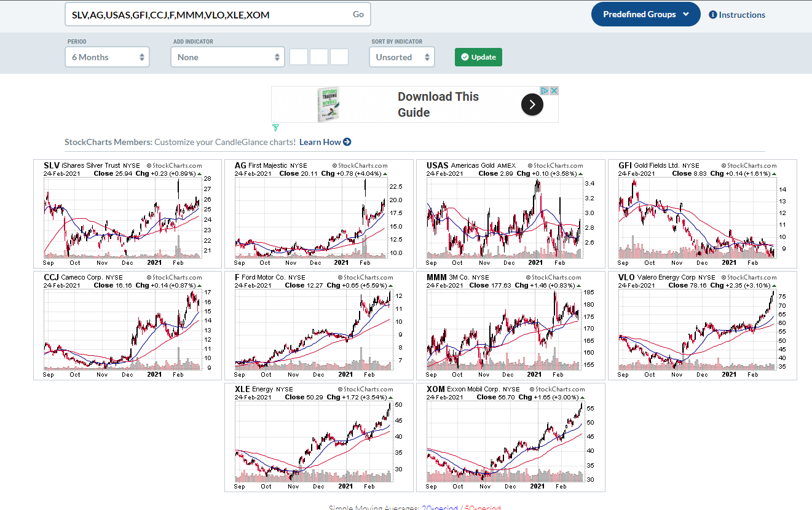The image size is (812, 510).
Task: Click the Instructions info icon
Action: click(x=713, y=15)
